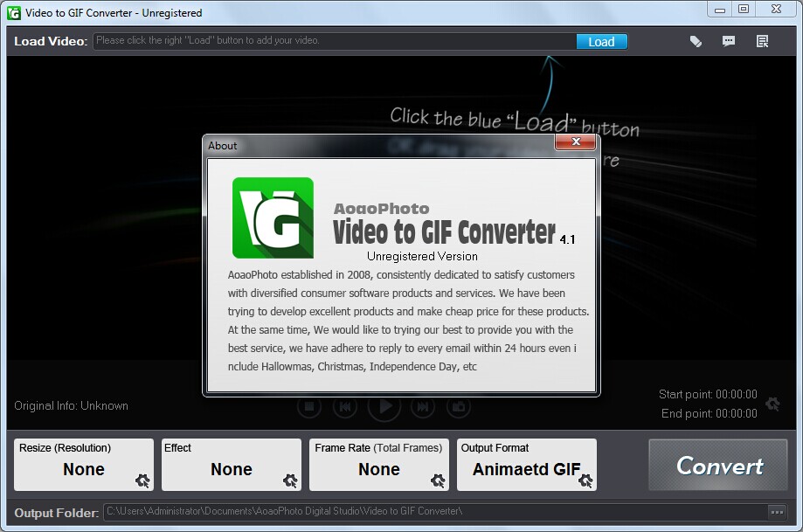Image resolution: width=803 pixels, height=532 pixels.
Task: Click the Resize (Resolution) None panel
Action: (84, 465)
